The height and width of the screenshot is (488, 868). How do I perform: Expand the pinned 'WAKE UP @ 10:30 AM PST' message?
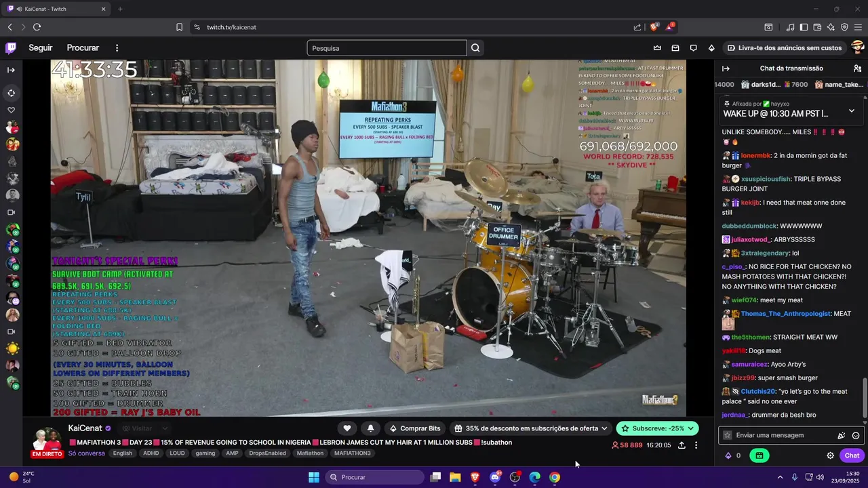852,110
